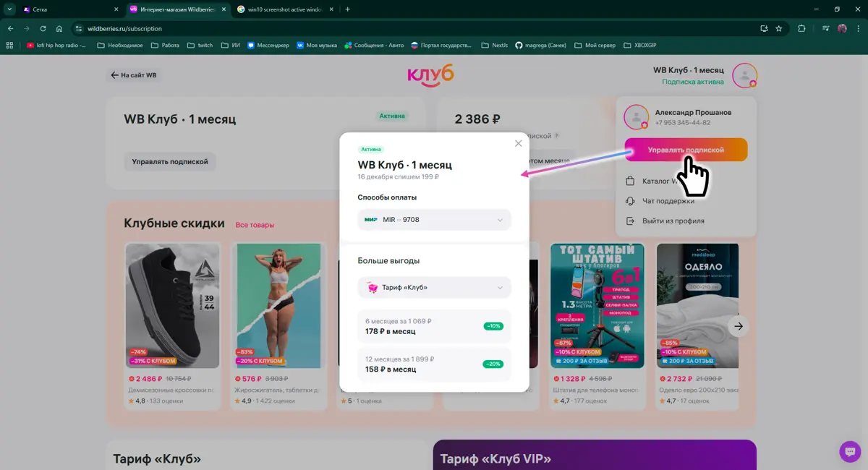Switch to the win10 screenshot active window tab
Screen dimensions: 868x470
(x=286, y=9)
